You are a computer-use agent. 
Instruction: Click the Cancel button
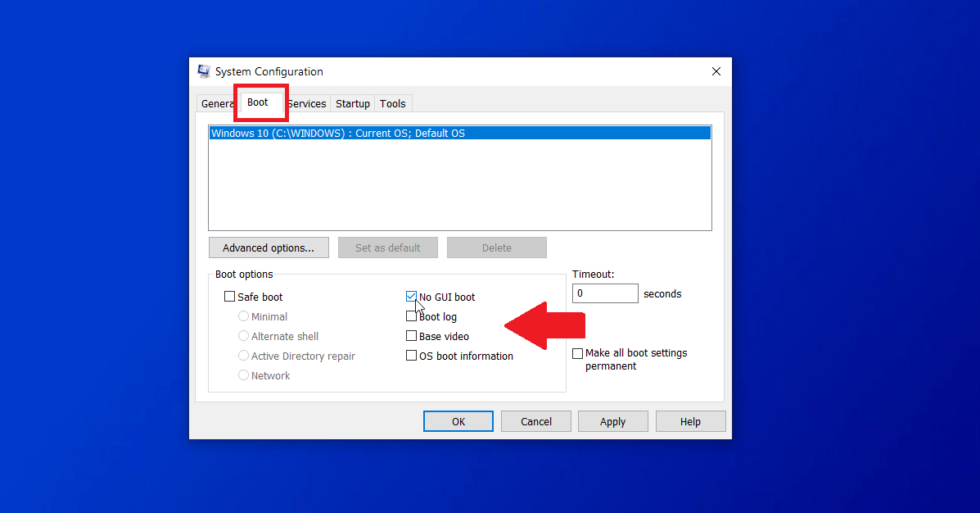[536, 422]
